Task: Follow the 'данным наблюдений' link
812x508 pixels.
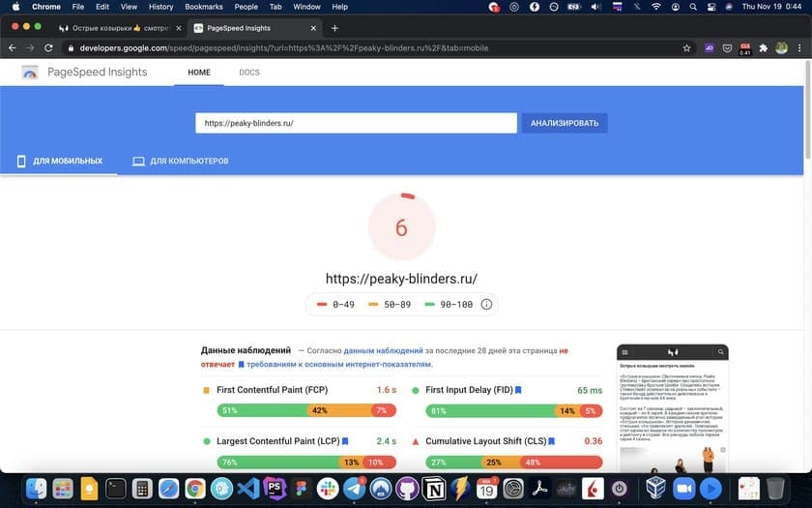Action: (x=383, y=351)
